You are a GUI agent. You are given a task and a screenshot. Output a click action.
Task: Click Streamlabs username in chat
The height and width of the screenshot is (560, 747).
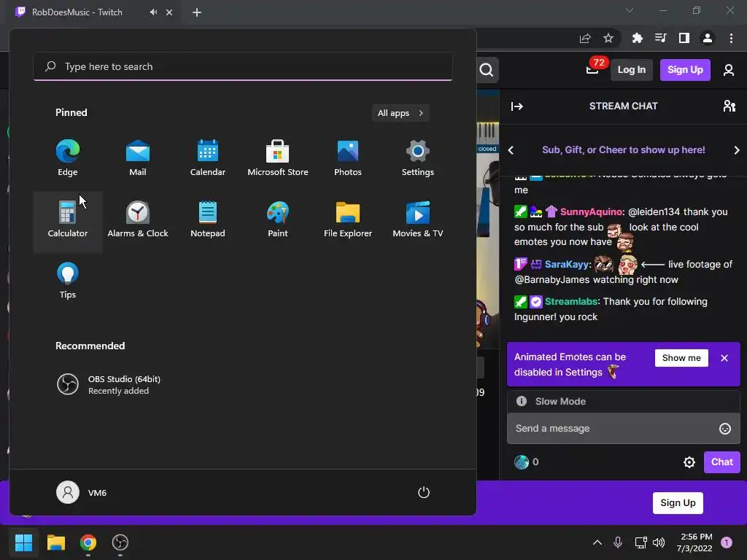click(570, 301)
